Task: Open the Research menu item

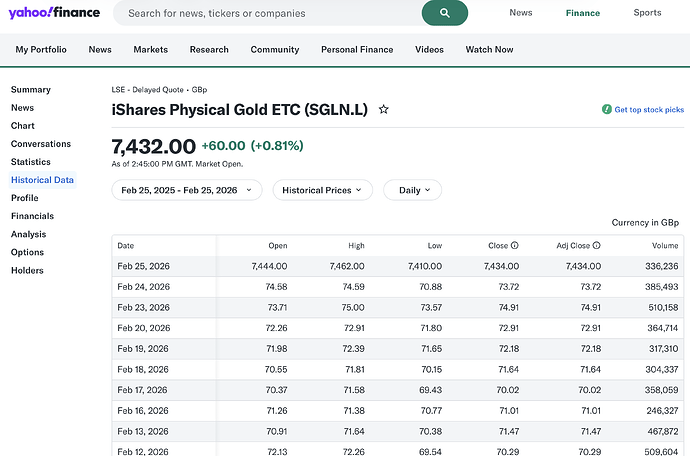Action: point(209,49)
